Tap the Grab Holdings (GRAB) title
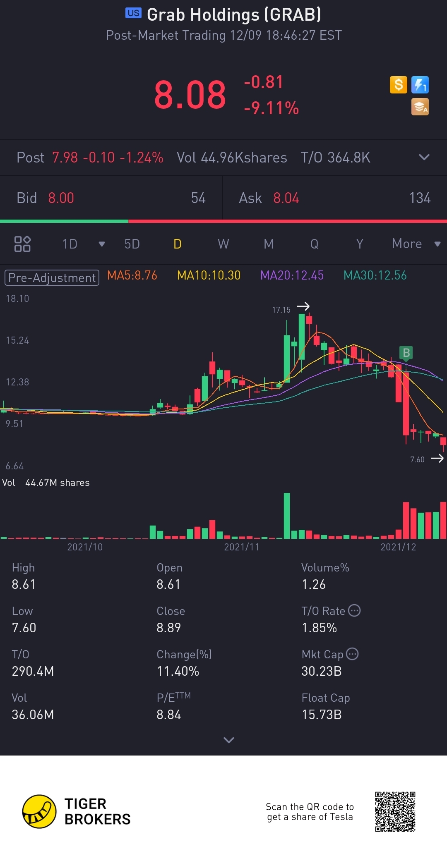 [234, 14]
